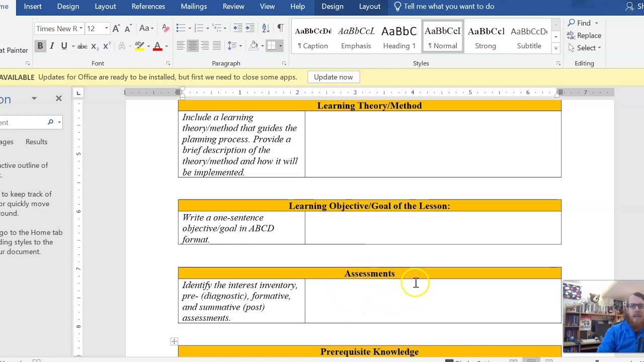
Task: Decrease the font size with Shrink Font
Action: pyautogui.click(x=128, y=29)
